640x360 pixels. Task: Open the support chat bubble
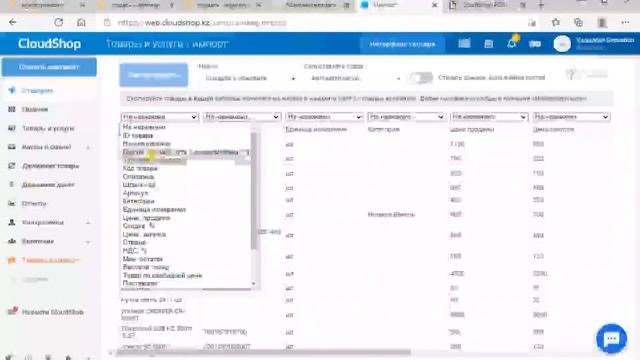[611, 338]
